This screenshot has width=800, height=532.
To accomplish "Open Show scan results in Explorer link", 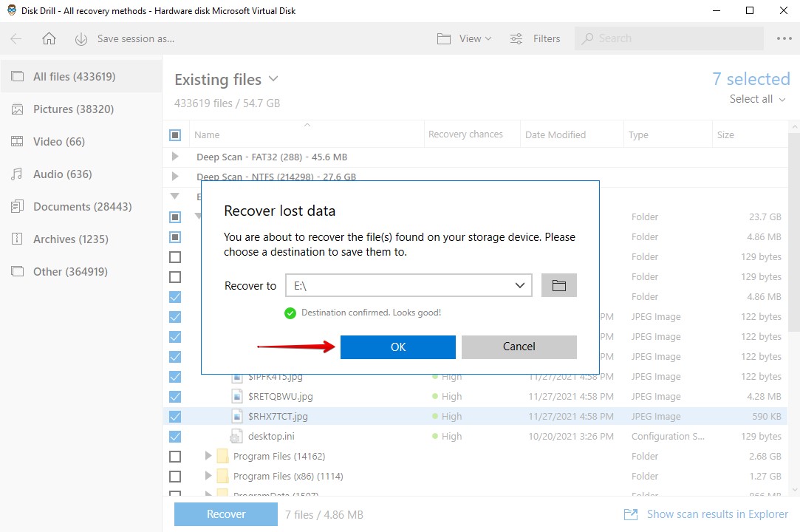I will (x=717, y=514).
